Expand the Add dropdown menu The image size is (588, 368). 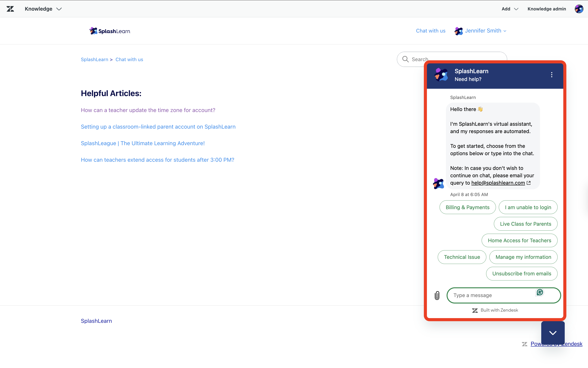coord(510,9)
